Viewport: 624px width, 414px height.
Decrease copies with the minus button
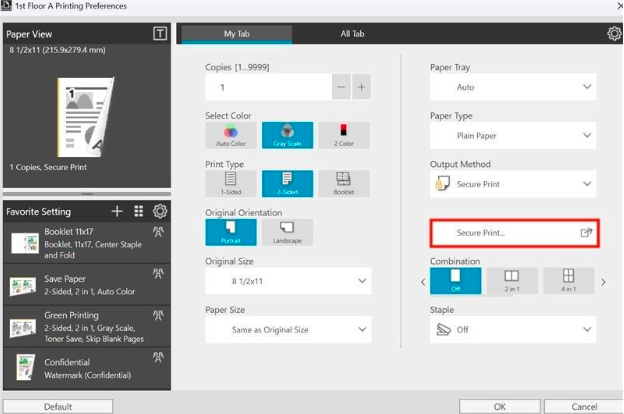(341, 87)
